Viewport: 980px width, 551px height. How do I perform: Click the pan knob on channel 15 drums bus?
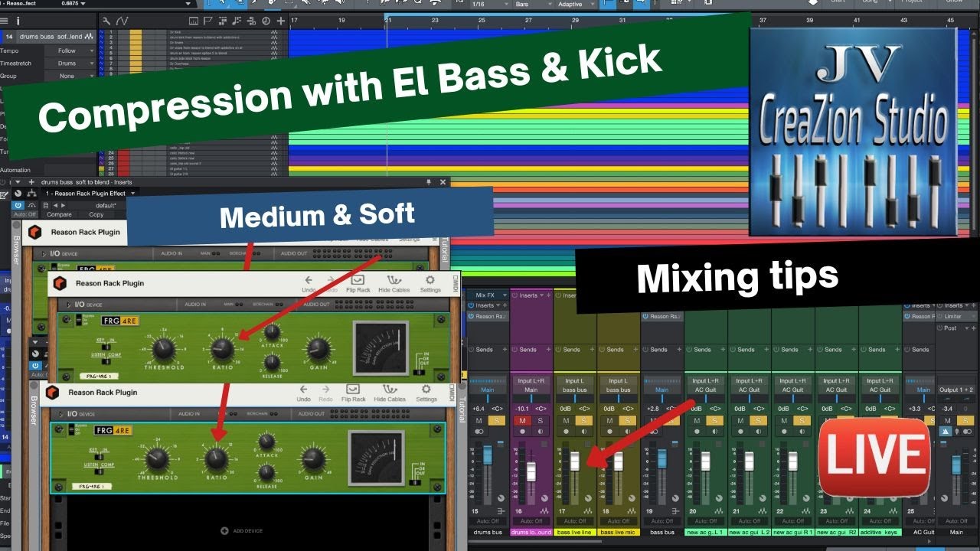pyautogui.click(x=501, y=498)
